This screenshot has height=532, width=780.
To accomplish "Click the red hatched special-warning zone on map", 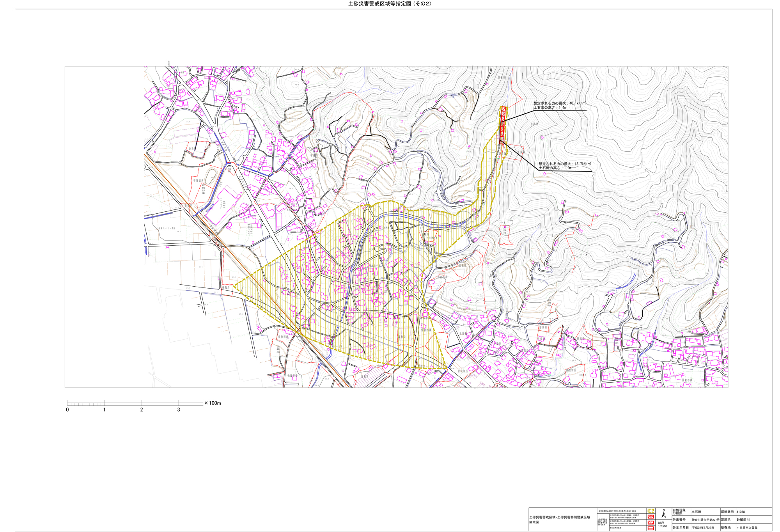I will click(503, 125).
